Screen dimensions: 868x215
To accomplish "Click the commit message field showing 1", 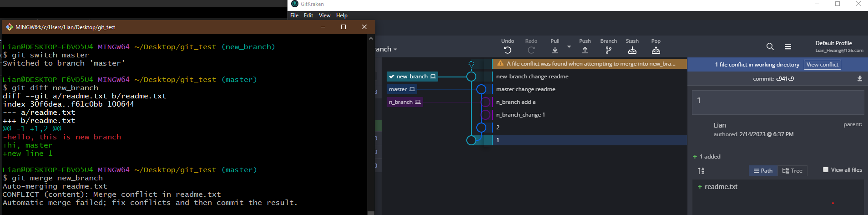I will point(778,102).
